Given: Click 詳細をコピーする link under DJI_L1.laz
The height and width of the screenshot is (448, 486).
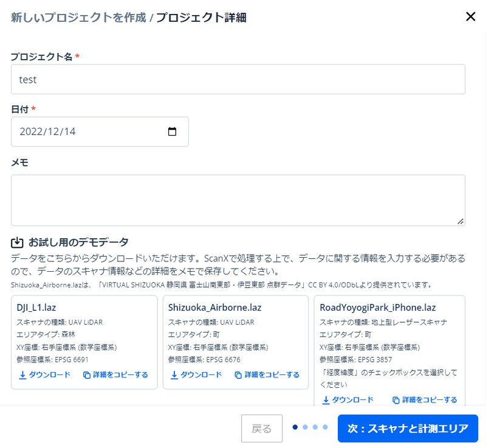Looking at the screenshot, I should point(115,375).
